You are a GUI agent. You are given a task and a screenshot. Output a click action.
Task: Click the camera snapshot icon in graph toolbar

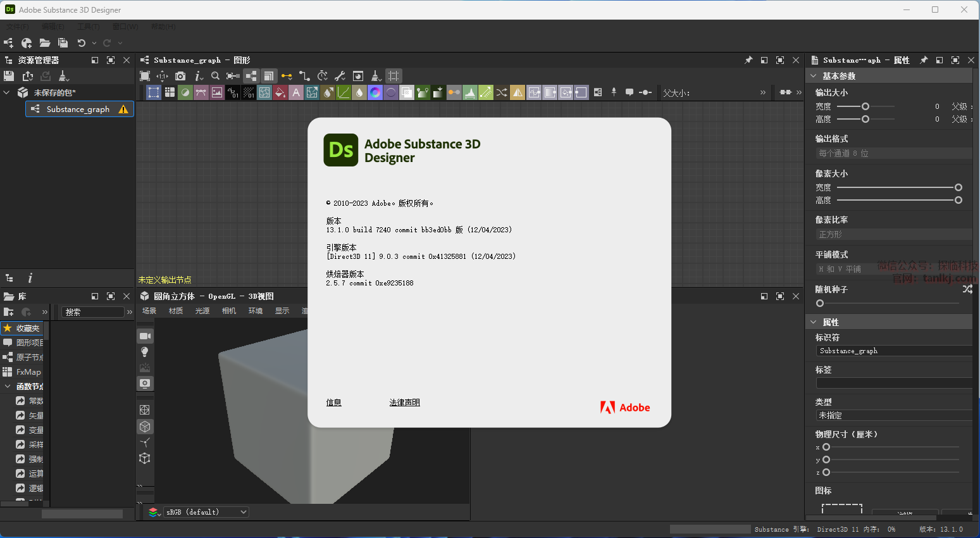(x=180, y=76)
